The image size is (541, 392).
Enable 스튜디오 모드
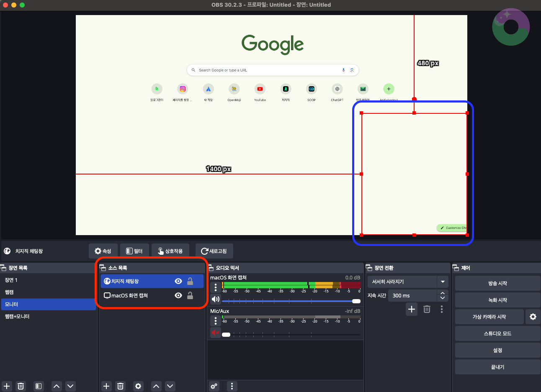tap(497, 333)
